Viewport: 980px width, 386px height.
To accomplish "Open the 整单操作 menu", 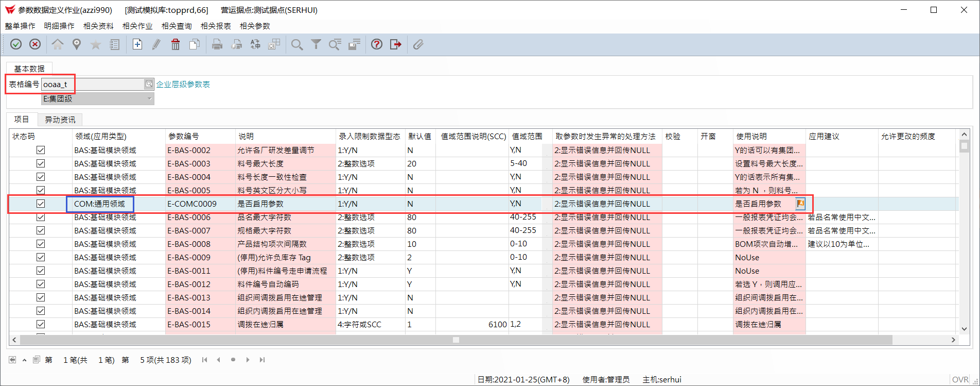I will pyautogui.click(x=20, y=26).
